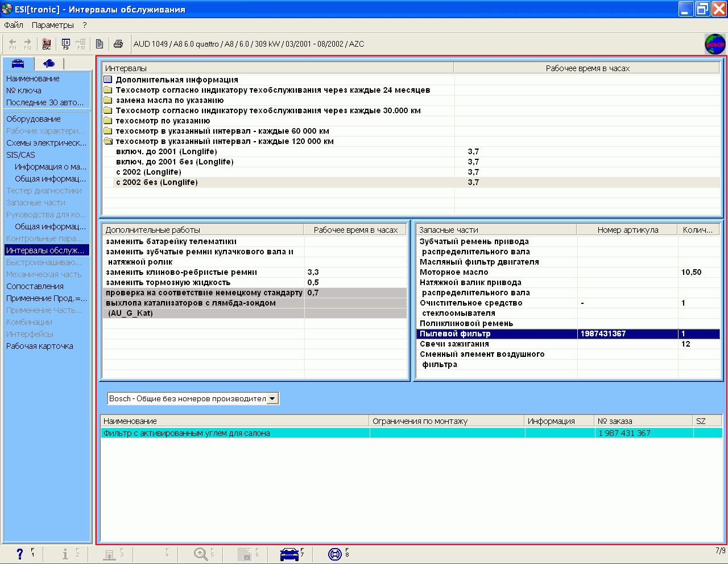Select Информация о ма... under SIS/CAS
The image size is (728, 564).
point(51,167)
